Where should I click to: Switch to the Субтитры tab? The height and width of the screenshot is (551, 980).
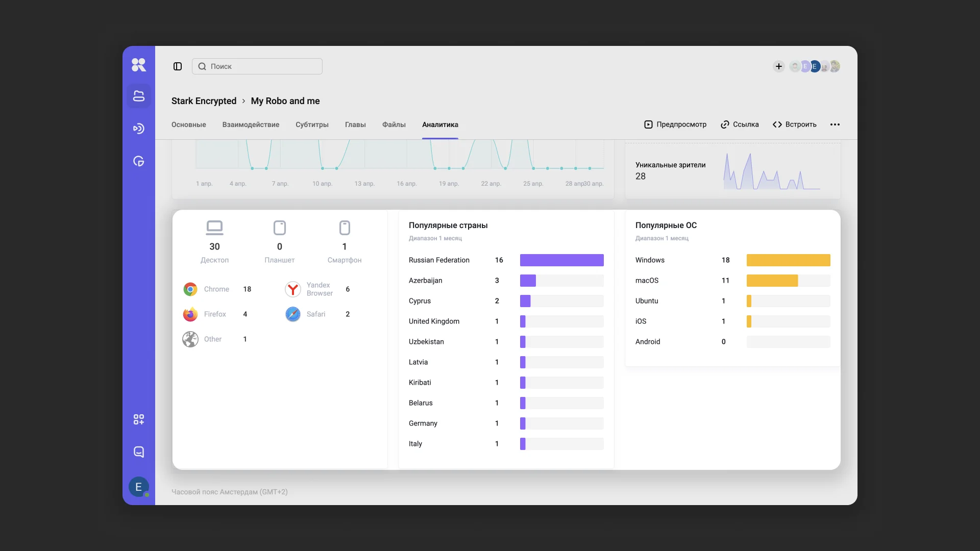[312, 124]
